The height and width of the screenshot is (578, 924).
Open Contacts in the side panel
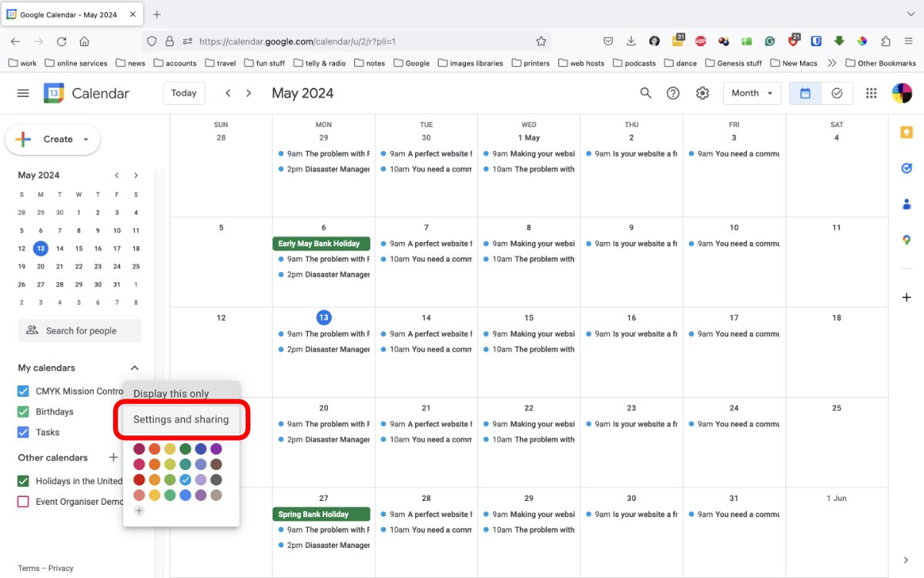[907, 204]
